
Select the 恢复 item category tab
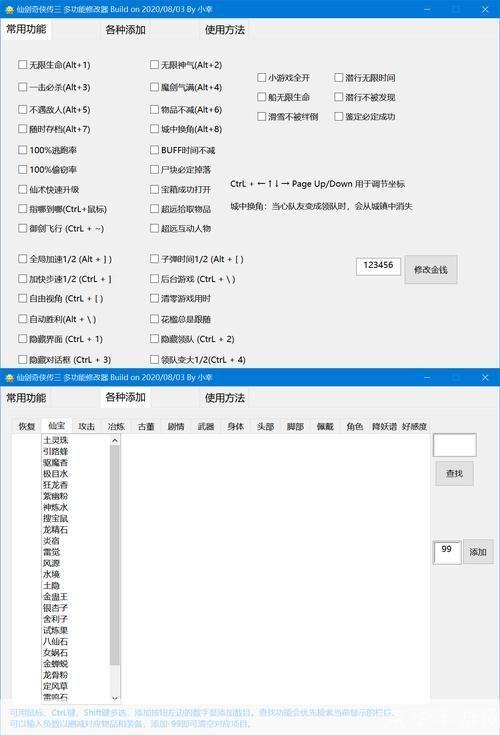[27, 427]
